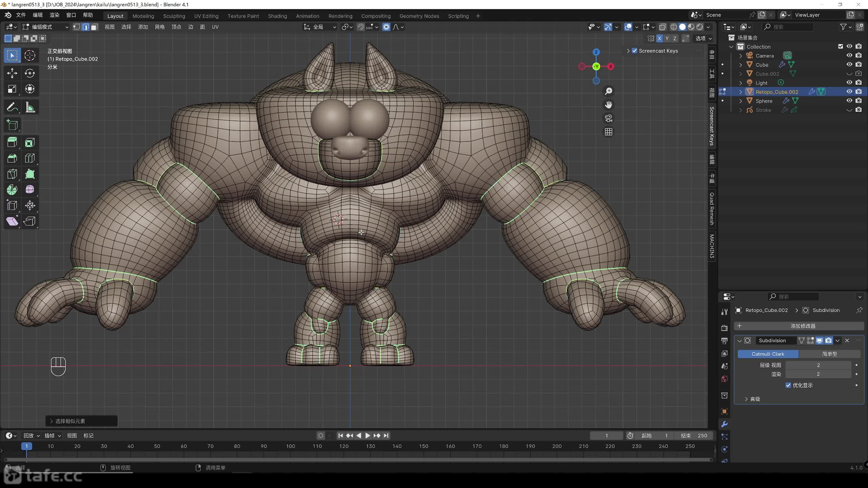Switch orthographic/perspective grid gizmo icon
This screenshot has height=488, width=868.
(609, 132)
